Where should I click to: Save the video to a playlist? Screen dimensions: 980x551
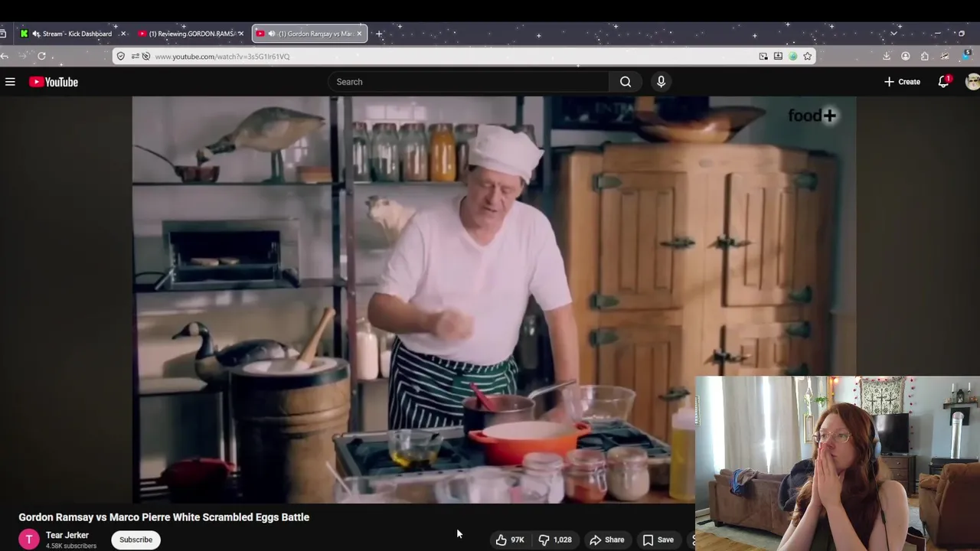click(x=658, y=540)
